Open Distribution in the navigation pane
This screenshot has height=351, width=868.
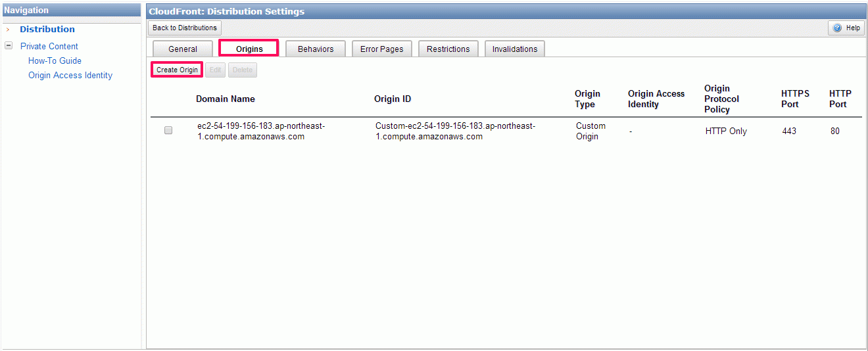coord(47,30)
